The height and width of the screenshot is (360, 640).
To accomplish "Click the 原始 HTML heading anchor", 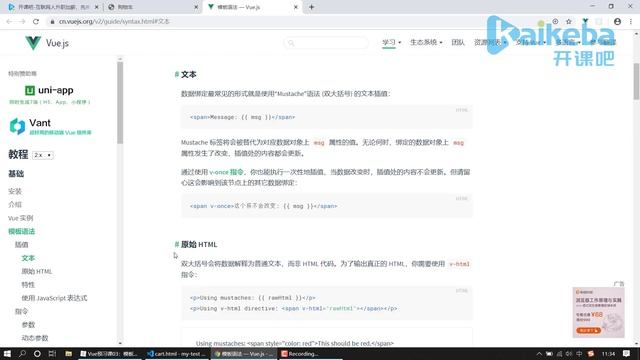I will (x=177, y=244).
